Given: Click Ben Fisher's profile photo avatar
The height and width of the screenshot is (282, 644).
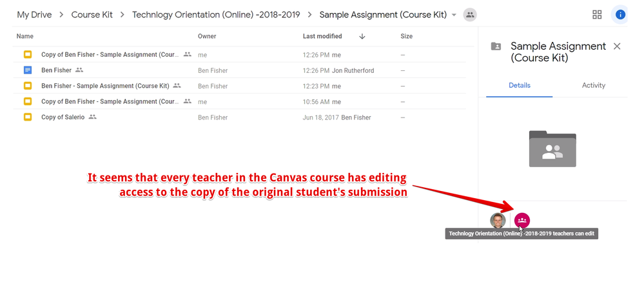Looking at the screenshot, I should 498,221.
